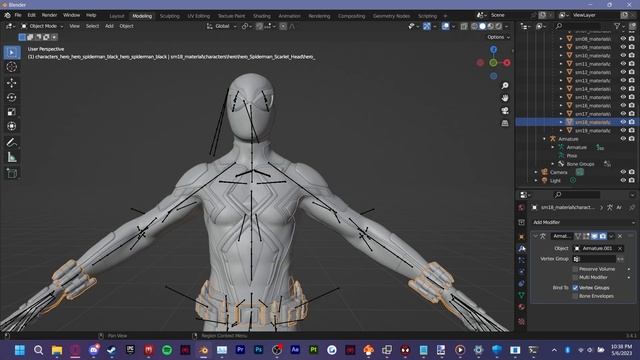Check the Bone Envelopes option

point(575,296)
